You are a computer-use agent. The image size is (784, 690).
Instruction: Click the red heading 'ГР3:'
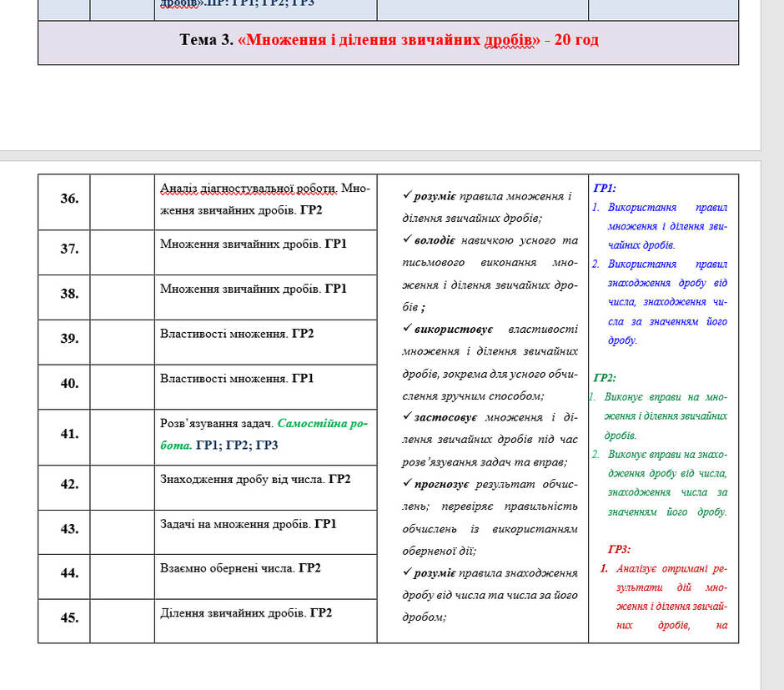point(619,550)
